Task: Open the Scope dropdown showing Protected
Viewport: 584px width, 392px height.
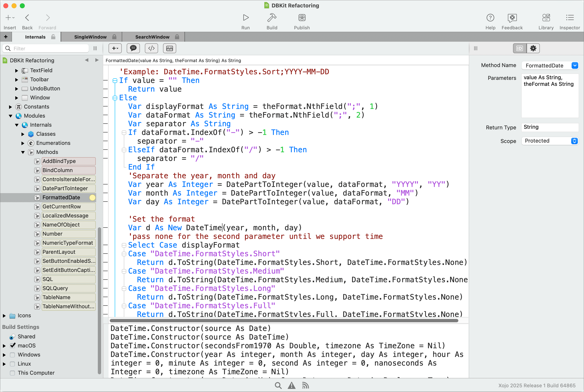Action: pyautogui.click(x=550, y=141)
